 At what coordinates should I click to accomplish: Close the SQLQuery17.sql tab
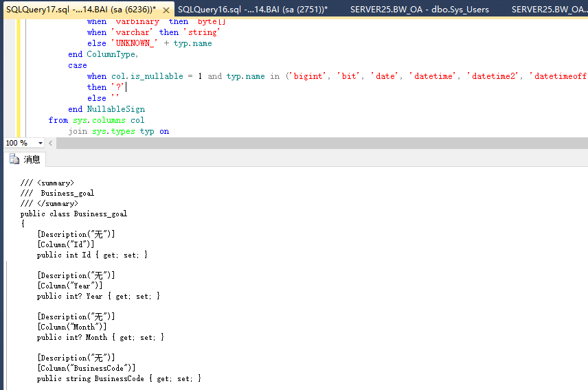pyautogui.click(x=166, y=10)
